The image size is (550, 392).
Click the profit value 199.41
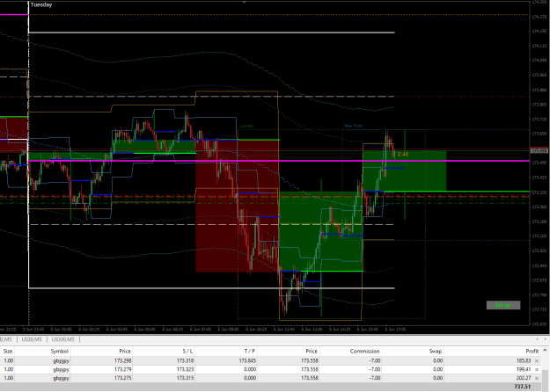(x=524, y=369)
